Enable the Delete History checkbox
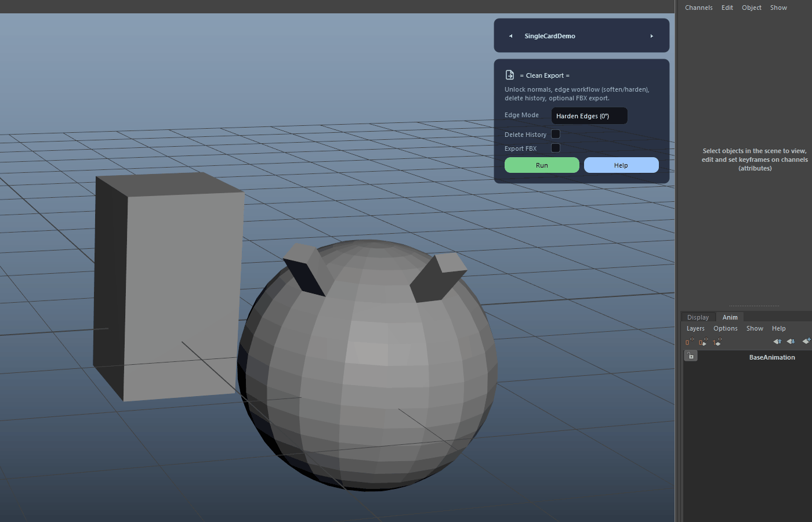 point(556,134)
